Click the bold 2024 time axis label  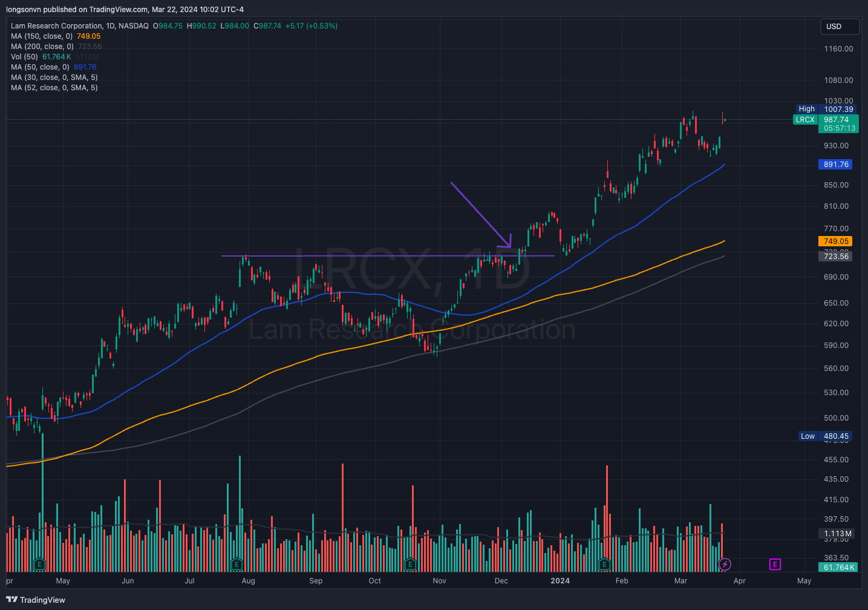[560, 581]
